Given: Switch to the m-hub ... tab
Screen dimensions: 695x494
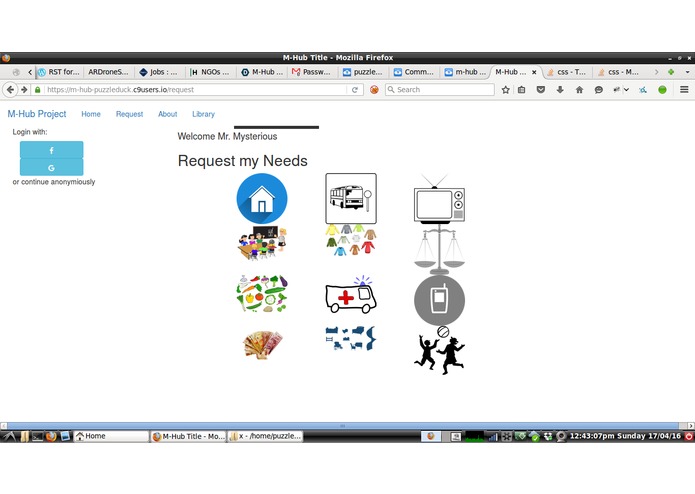Looking at the screenshot, I should point(465,72).
